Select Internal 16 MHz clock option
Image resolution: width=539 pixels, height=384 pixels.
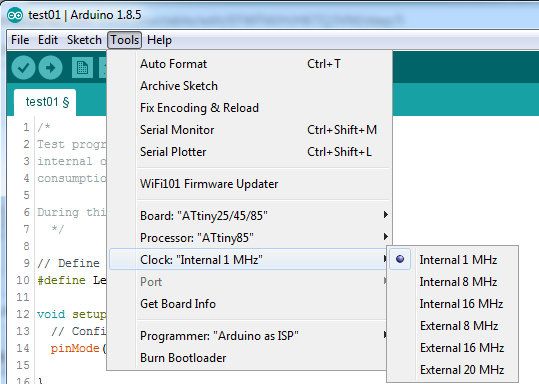tap(452, 304)
